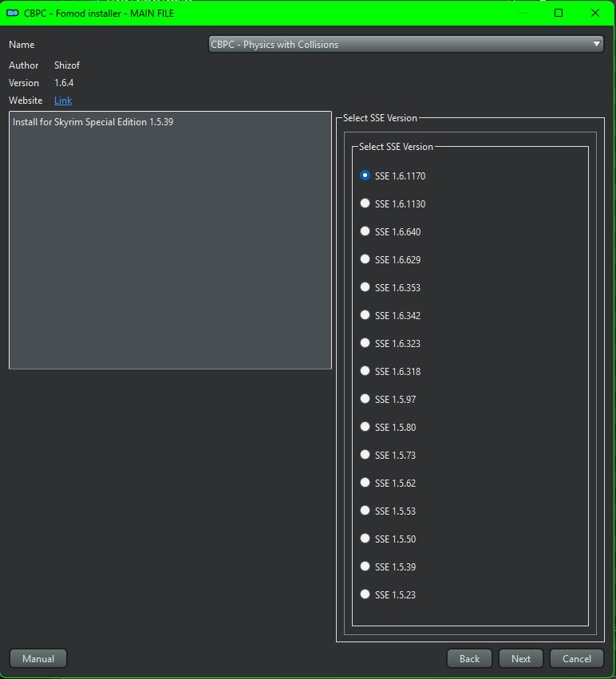Pick SSE 1.5.39 radio button
This screenshot has height=679, width=616.
click(365, 566)
